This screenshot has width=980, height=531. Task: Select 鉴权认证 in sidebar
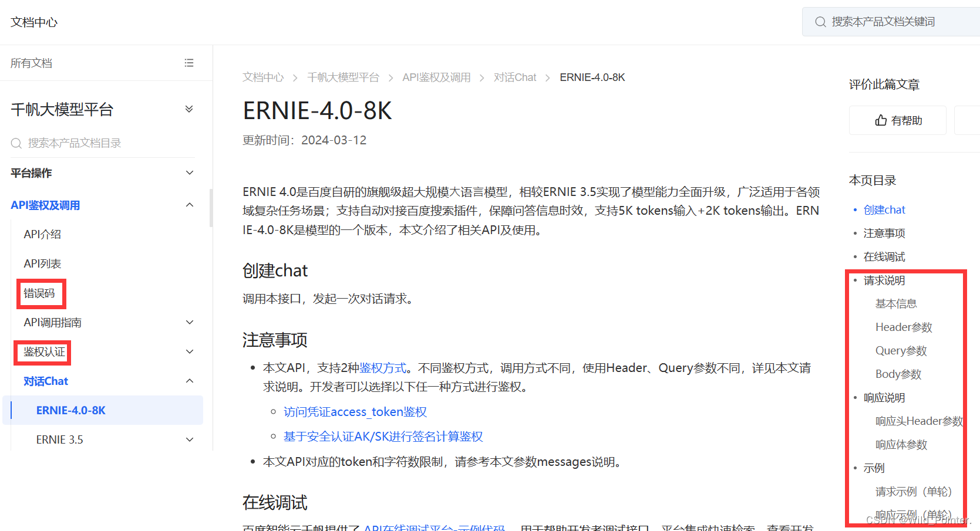(44, 351)
